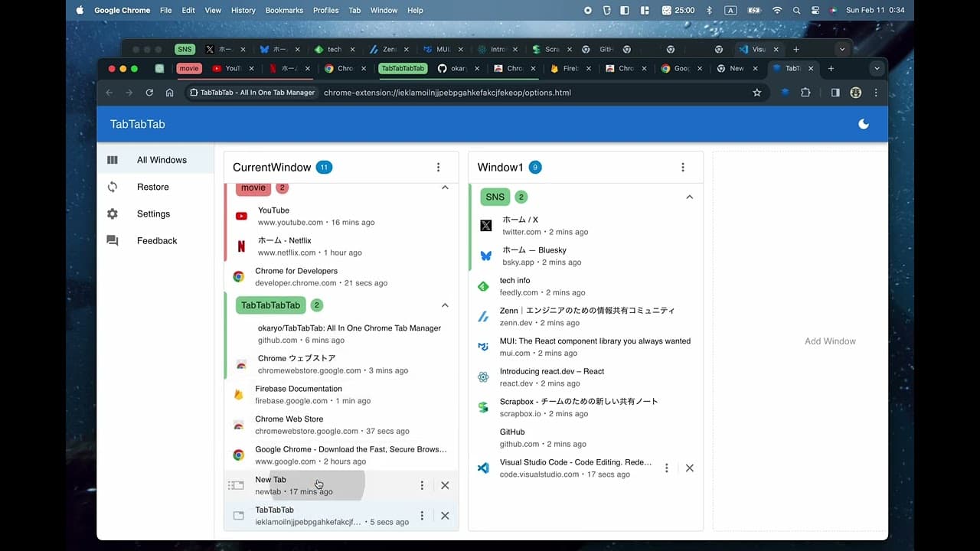Click the Scrapbox favicon

click(483, 407)
